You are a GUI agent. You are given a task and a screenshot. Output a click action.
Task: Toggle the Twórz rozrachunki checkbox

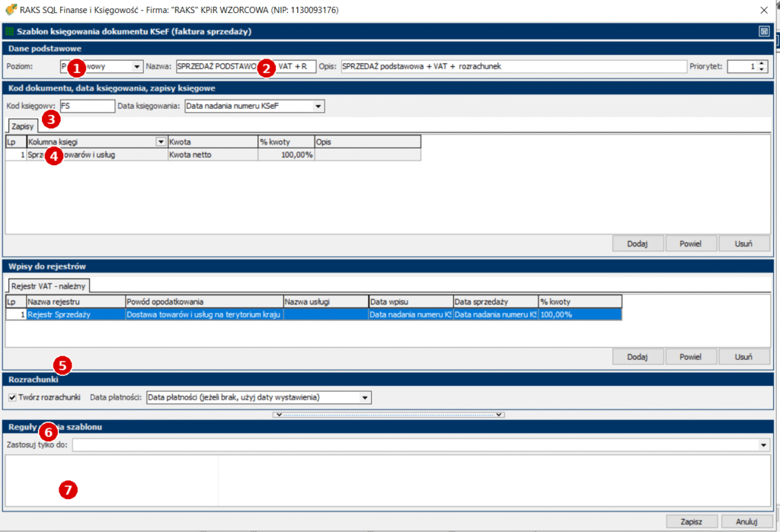click(x=12, y=397)
